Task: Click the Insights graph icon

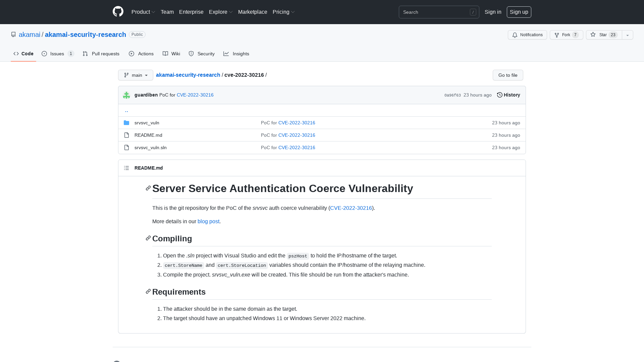Action: tap(227, 54)
